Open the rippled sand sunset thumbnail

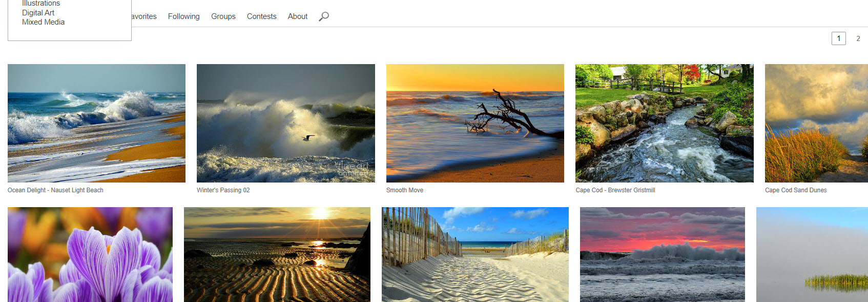coord(277,254)
